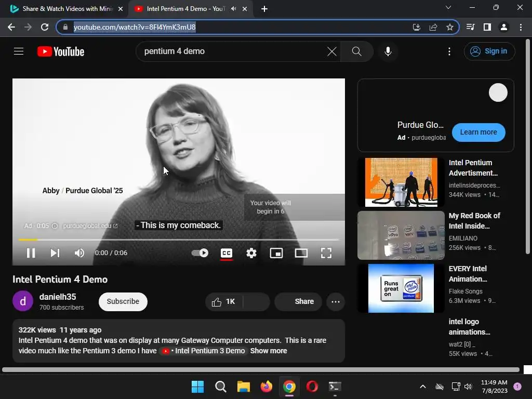Toggle closed captions CC button
The width and height of the screenshot is (532, 399).
(227, 253)
